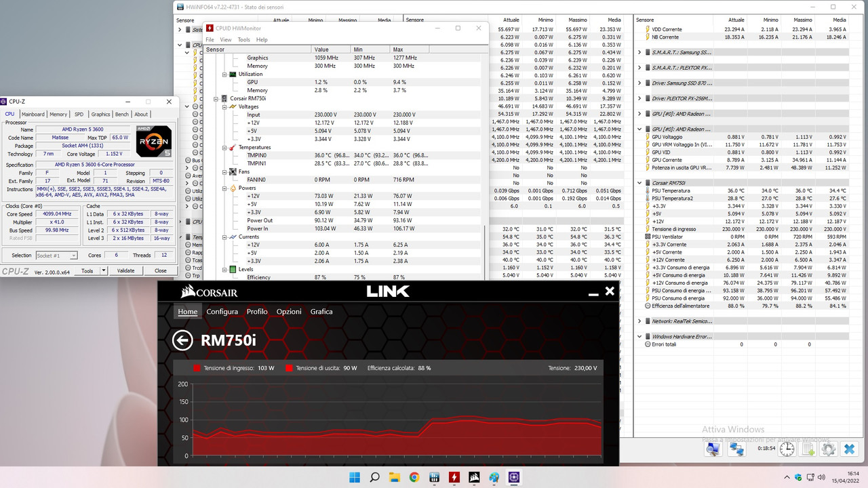Switch to Memory tab in CPU-Z
868x488 pixels.
(58, 115)
